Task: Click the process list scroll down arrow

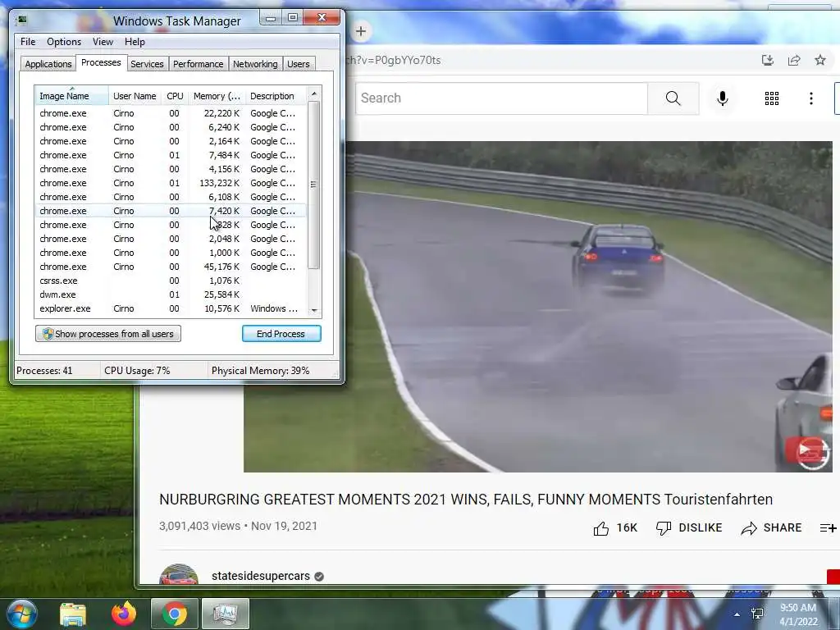Action: pos(314,311)
